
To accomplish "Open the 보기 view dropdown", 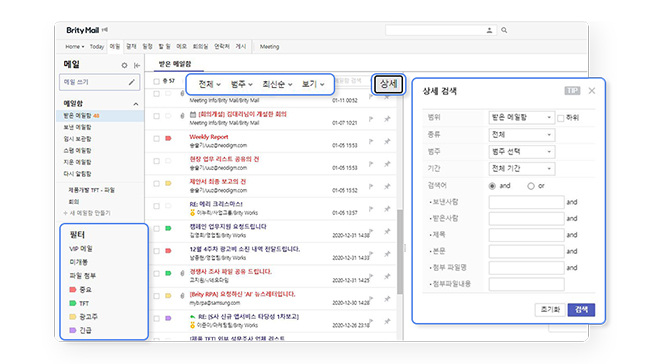I will point(313,84).
